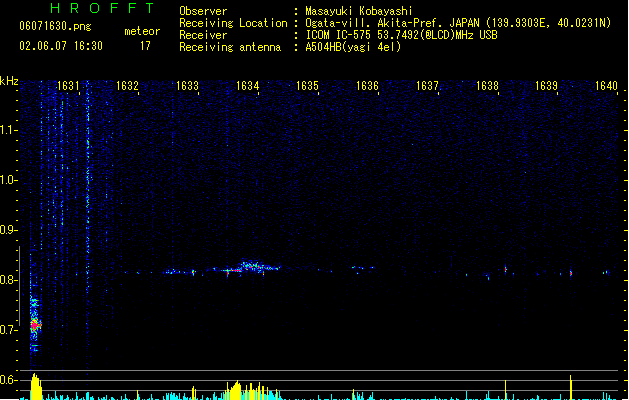The image size is (629, 400).
Task: Click the date stamp 02.06.07 16:30
Action: 61,46
